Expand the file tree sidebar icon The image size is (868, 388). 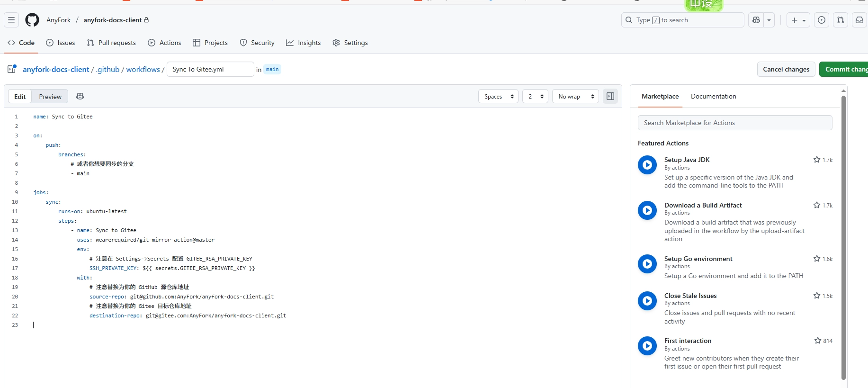coord(12,69)
